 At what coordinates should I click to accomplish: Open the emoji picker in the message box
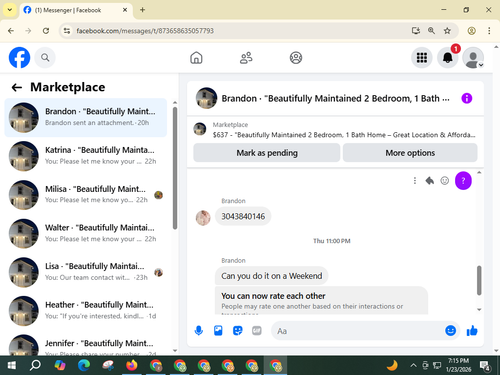(x=450, y=330)
